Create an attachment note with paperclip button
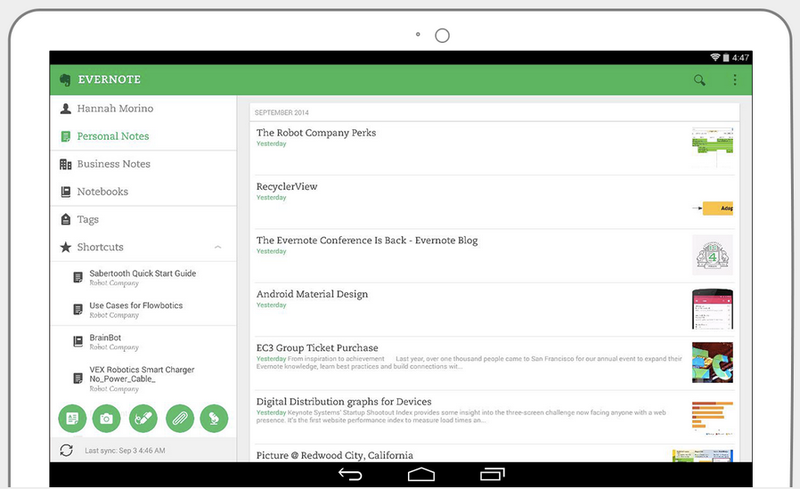This screenshot has height=489, width=800. pyautogui.click(x=180, y=418)
